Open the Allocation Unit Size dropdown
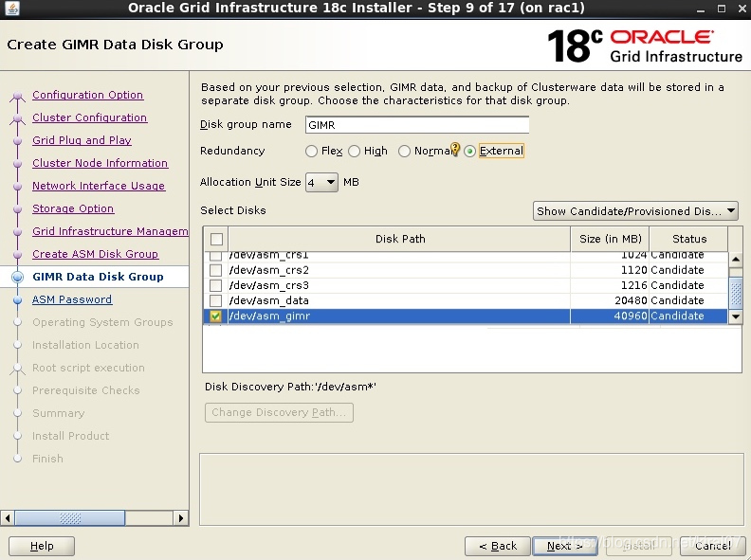The height and width of the screenshot is (560, 751). (x=321, y=182)
